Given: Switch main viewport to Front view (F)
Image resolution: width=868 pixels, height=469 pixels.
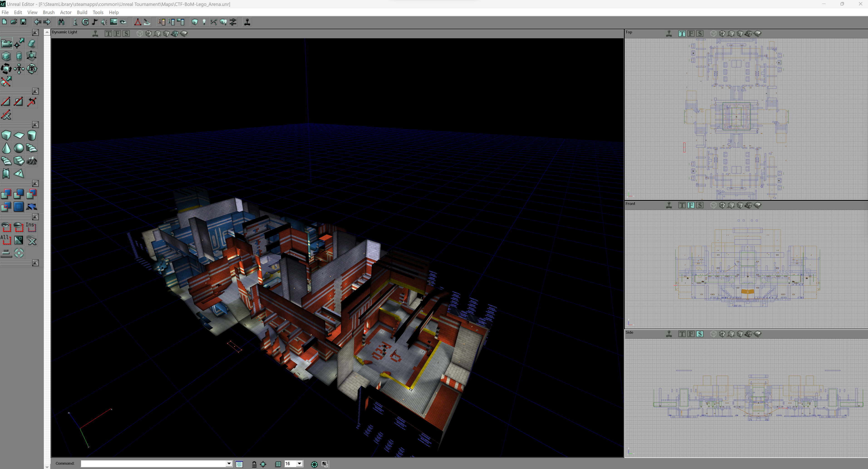Looking at the screenshot, I should [x=117, y=33].
